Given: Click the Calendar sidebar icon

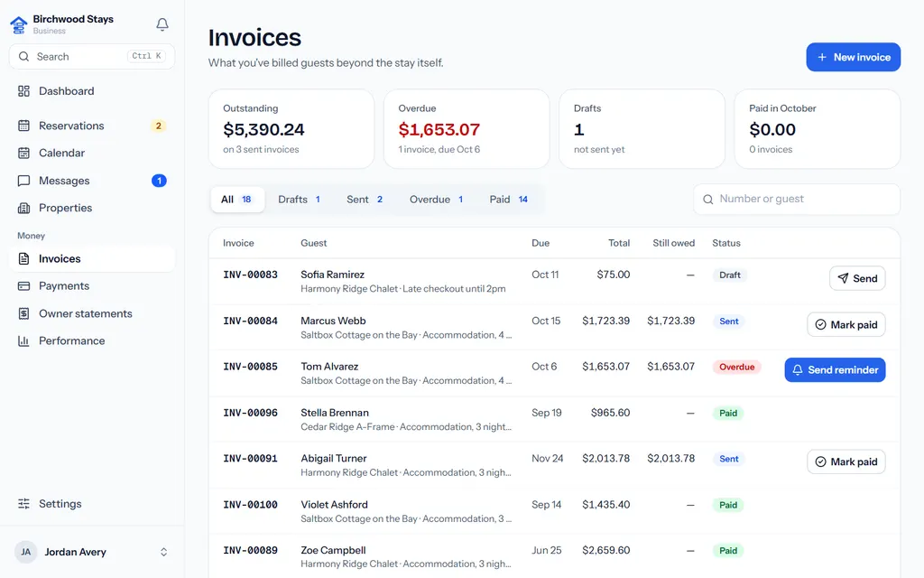Looking at the screenshot, I should 23,153.
